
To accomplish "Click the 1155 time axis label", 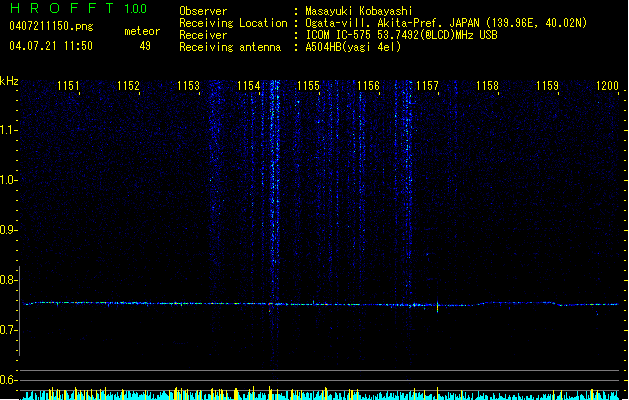I will [308, 86].
